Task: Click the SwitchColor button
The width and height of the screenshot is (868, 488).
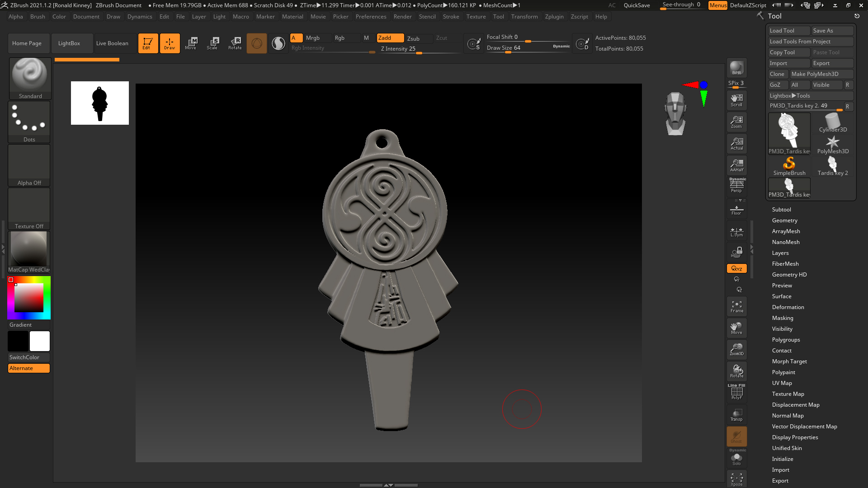Action: pos(29,357)
